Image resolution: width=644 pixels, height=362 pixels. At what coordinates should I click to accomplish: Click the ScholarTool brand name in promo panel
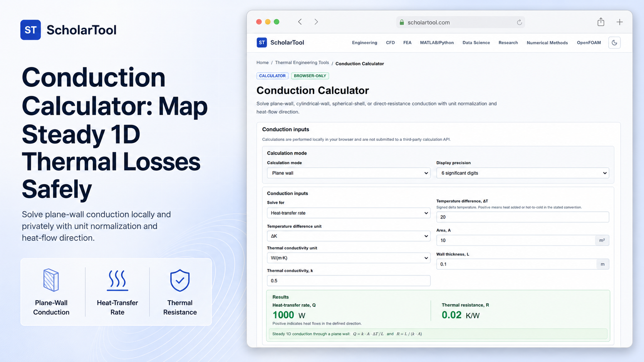click(x=81, y=30)
